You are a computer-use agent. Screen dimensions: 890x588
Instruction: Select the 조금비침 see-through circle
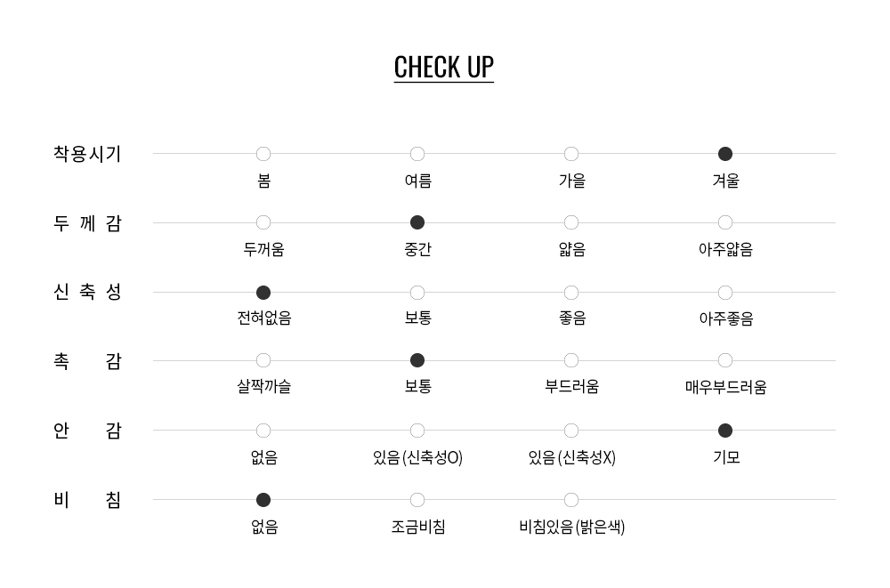[417, 500]
